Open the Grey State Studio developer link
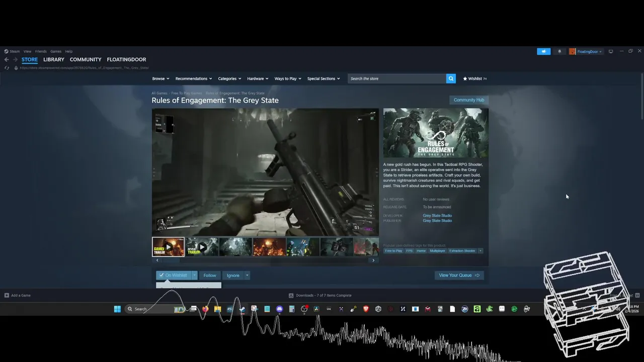644x362 pixels. (437, 215)
